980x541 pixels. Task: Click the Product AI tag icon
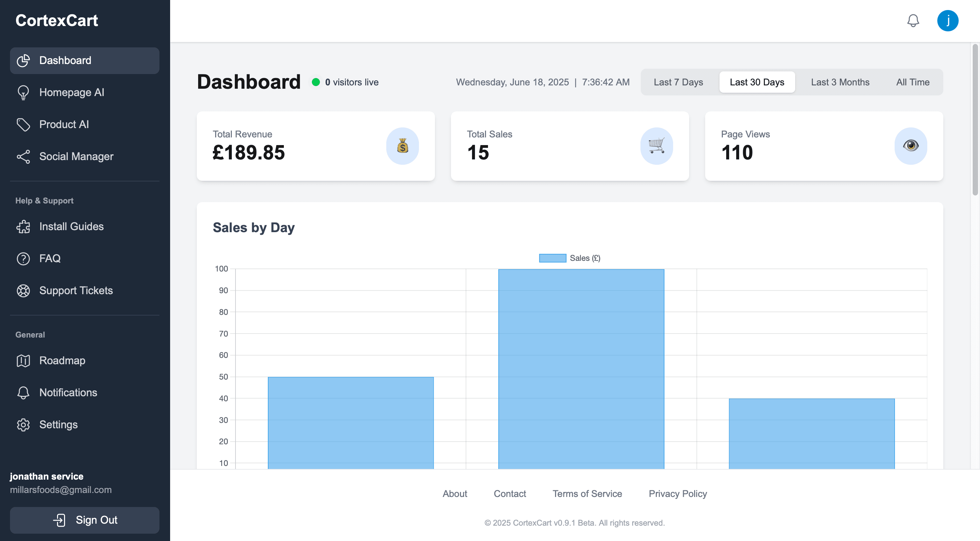click(23, 124)
